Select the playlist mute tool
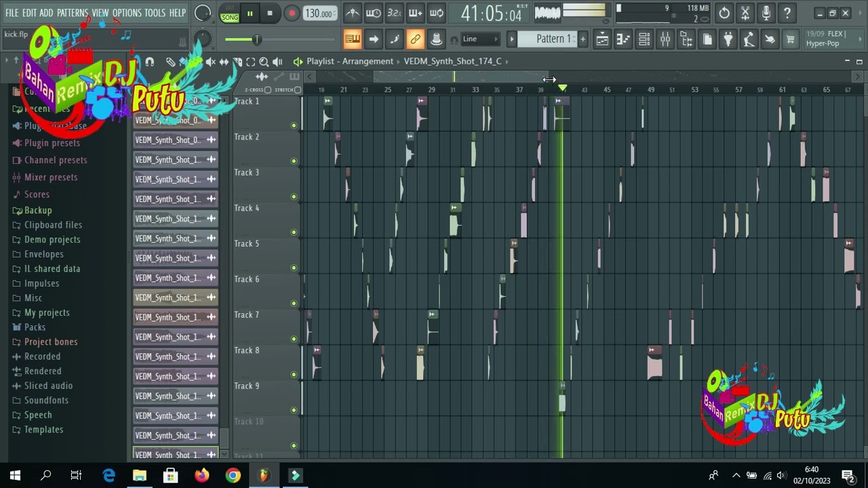This screenshot has height=488, width=868. tap(210, 62)
